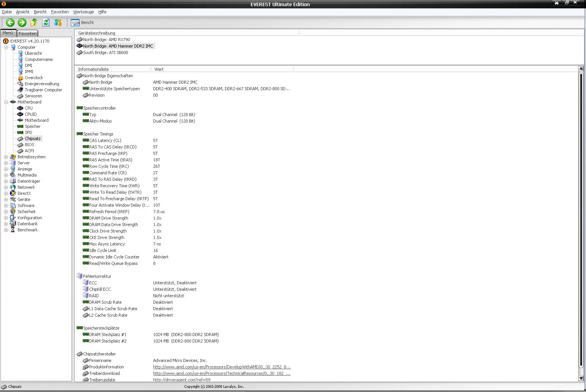Open the Ansicht menu
The image size is (586, 392).
23,12
